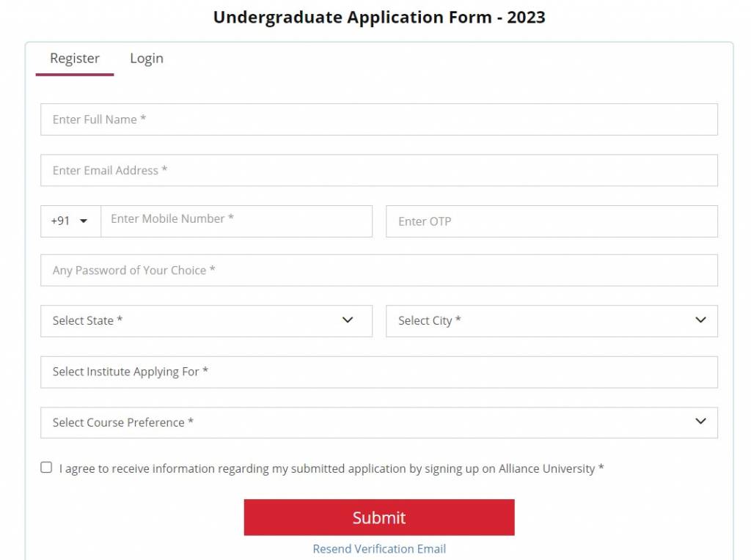Open the Select Course Preference dropdown

[x=367, y=422]
